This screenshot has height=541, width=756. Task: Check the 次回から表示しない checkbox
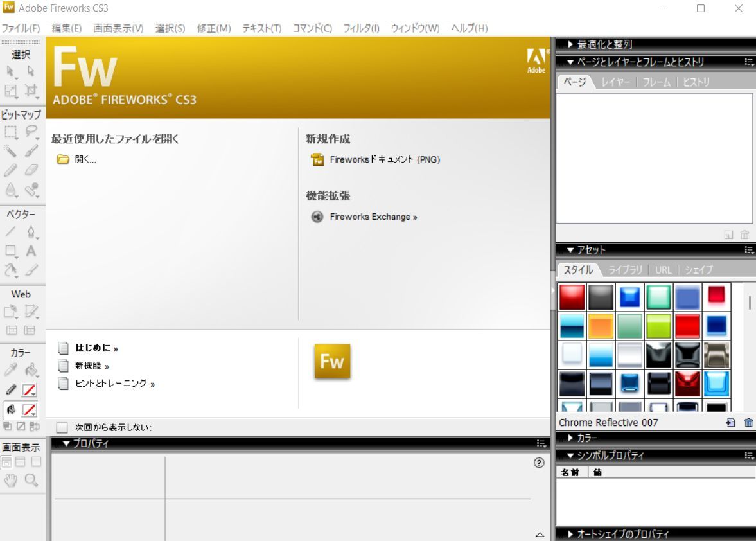62,427
